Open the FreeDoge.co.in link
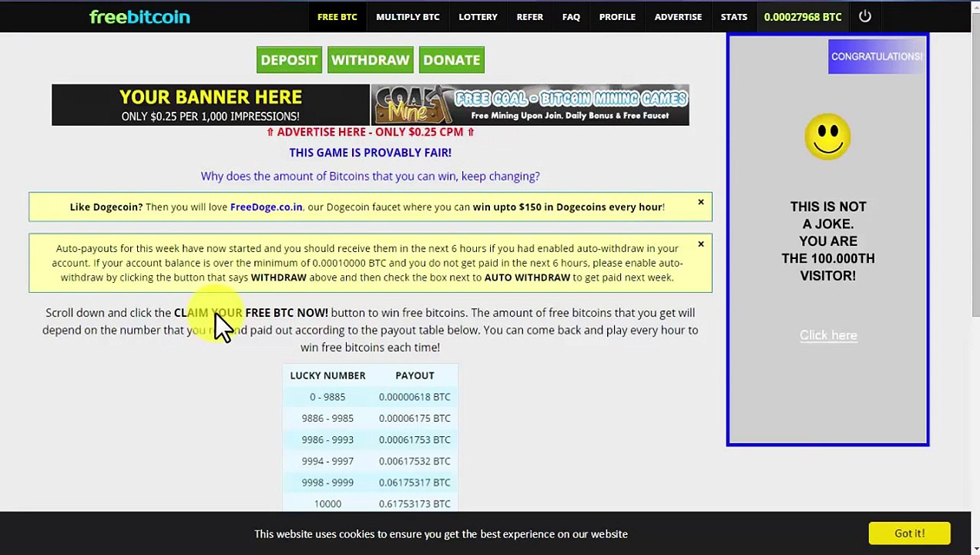This screenshot has height=555, width=980. coord(266,207)
